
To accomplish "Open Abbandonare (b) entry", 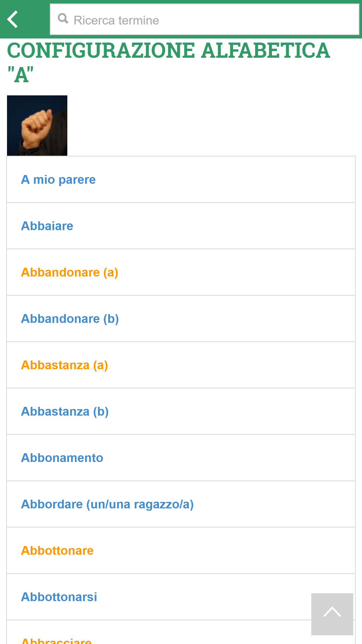I will [x=70, y=319].
